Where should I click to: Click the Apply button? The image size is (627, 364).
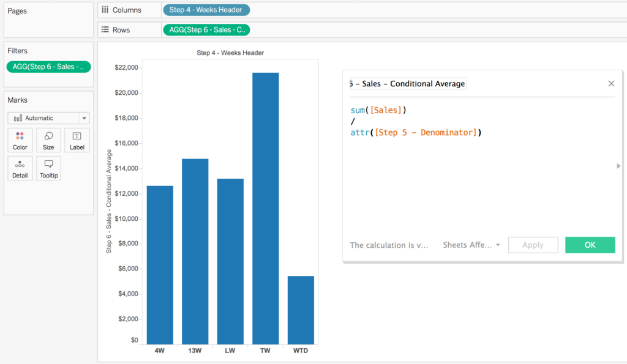coord(533,245)
